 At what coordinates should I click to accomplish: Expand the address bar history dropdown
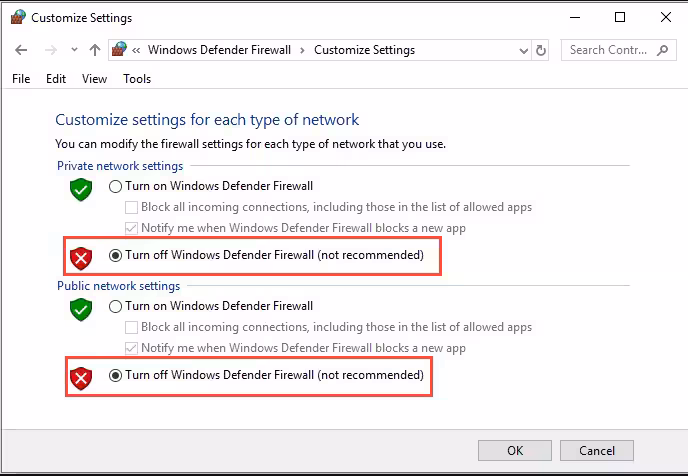(x=523, y=50)
